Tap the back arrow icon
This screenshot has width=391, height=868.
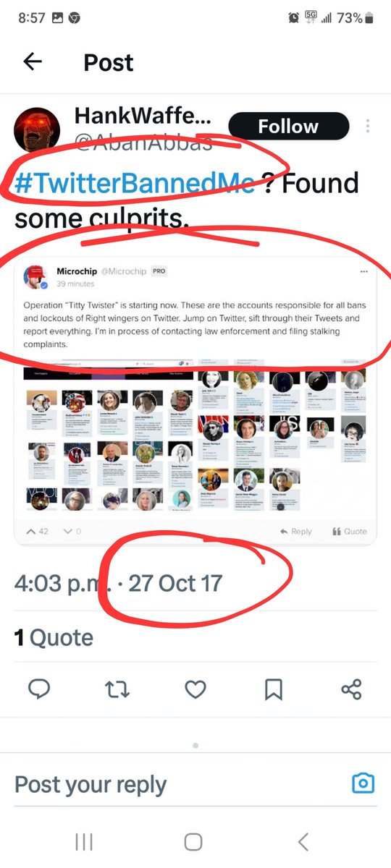[x=33, y=62]
